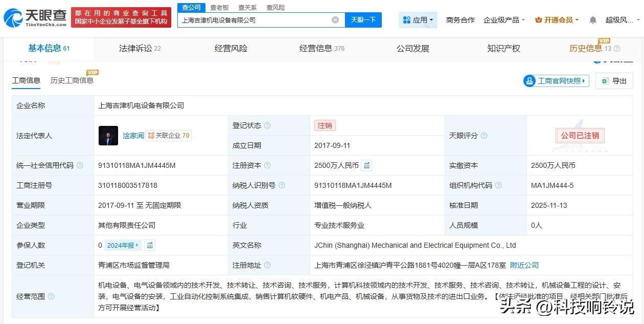Click the help icon next to 注册资本
The image size is (644, 324).
(x=267, y=165)
